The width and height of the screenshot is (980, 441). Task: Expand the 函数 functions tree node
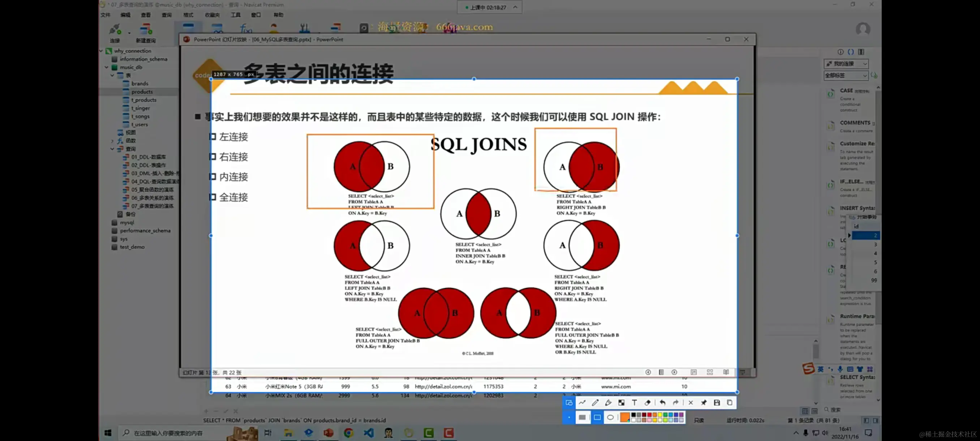[112, 141]
